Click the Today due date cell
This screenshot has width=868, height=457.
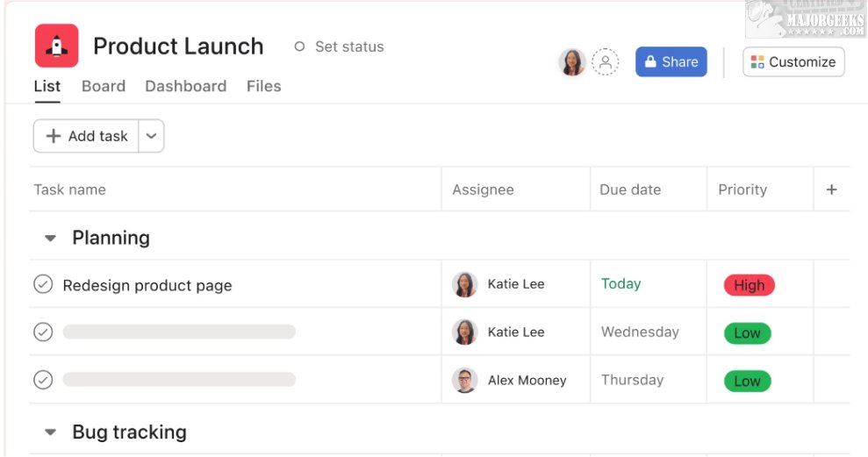click(621, 284)
